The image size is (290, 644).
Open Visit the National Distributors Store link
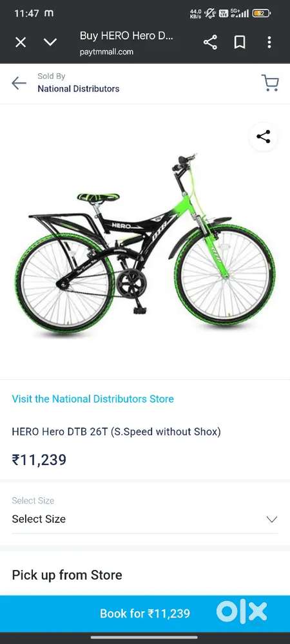[93, 399]
